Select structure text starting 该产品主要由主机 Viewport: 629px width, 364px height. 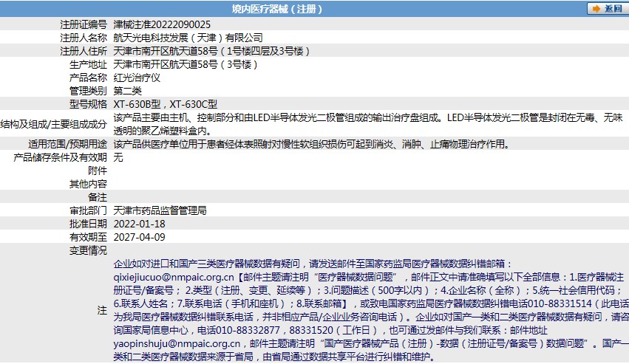[x=368, y=124]
